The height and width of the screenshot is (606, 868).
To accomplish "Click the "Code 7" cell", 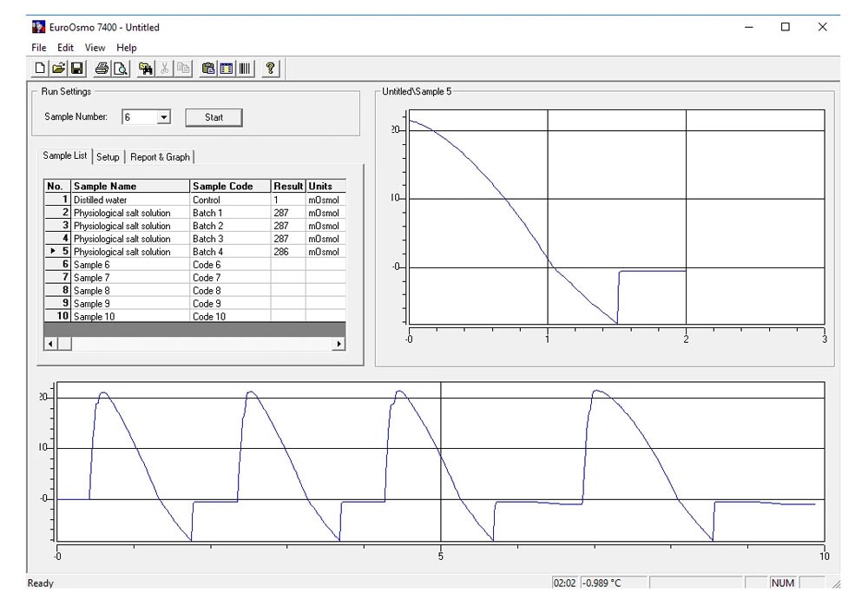I will tap(230, 278).
